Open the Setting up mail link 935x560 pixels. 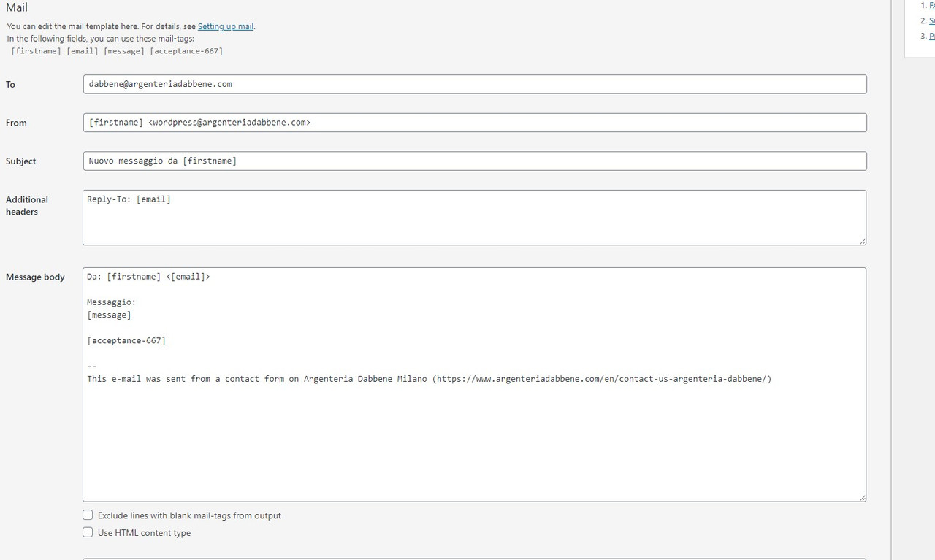(x=226, y=26)
